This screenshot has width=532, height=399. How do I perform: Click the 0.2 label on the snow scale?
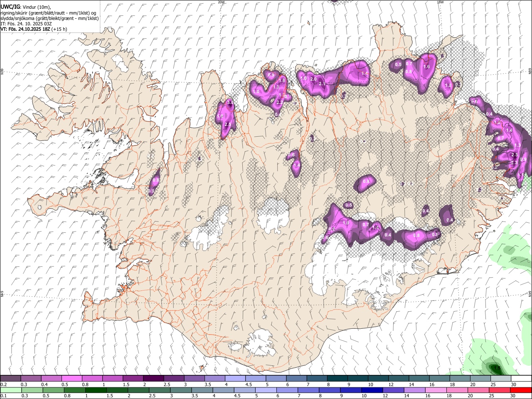coord(3,384)
